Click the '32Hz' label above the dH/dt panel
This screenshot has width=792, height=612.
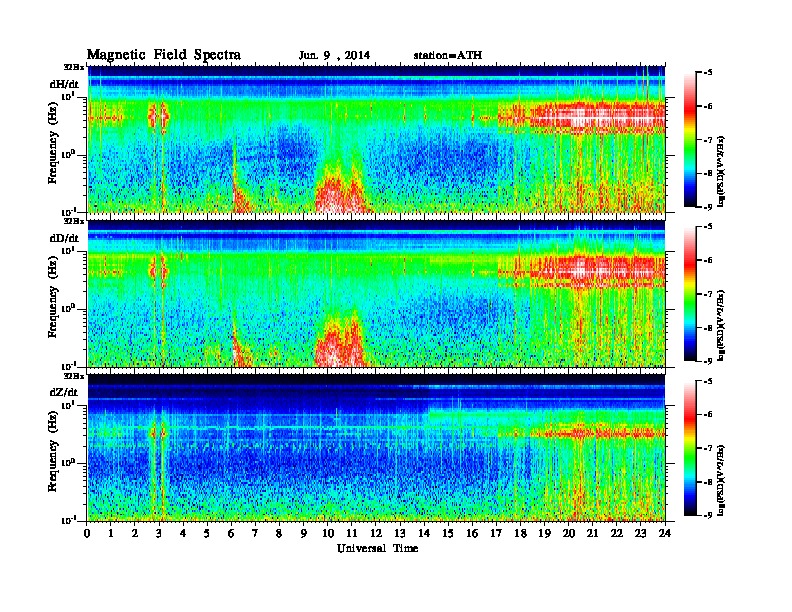(x=74, y=67)
